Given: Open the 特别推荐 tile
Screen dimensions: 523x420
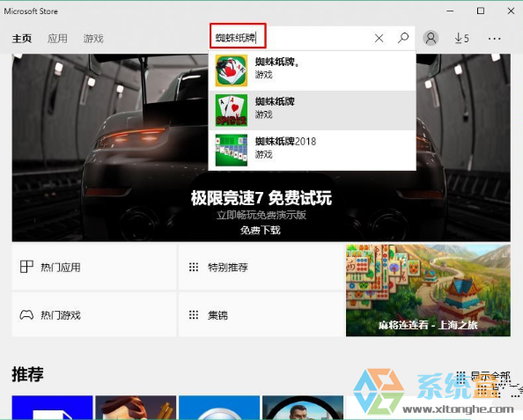Looking at the screenshot, I should coord(261,267).
